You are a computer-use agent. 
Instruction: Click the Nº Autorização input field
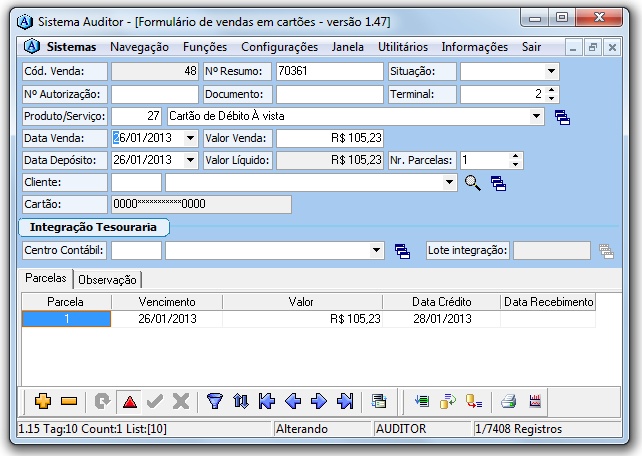coord(154,94)
